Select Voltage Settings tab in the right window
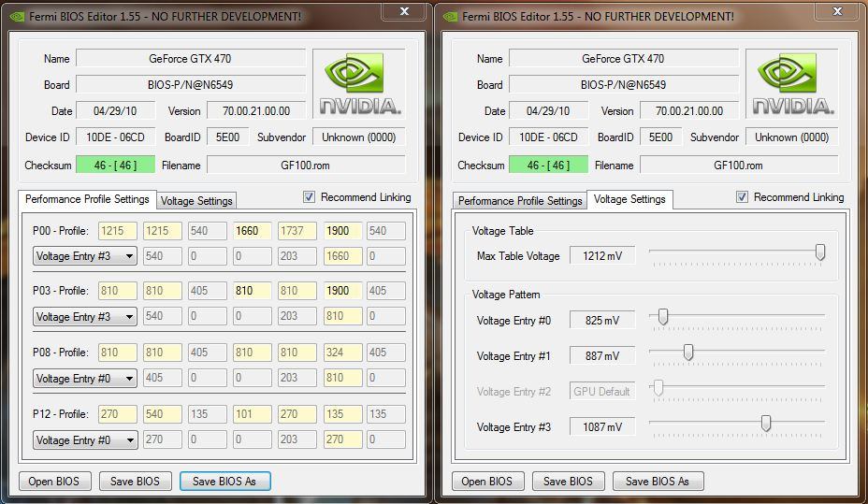868x504 pixels. point(629,199)
